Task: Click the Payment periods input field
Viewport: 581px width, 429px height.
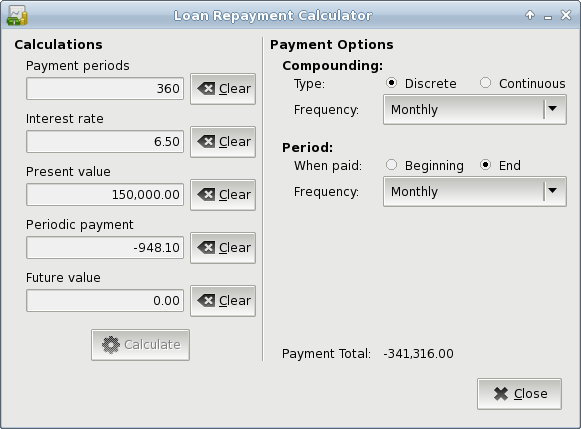Action: pos(105,89)
